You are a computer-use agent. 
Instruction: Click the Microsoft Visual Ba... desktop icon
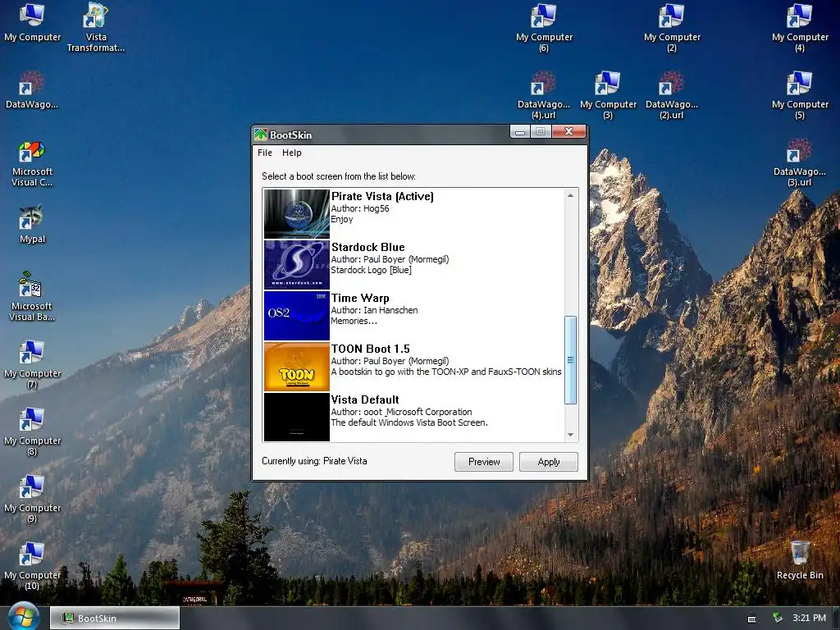pyautogui.click(x=32, y=297)
